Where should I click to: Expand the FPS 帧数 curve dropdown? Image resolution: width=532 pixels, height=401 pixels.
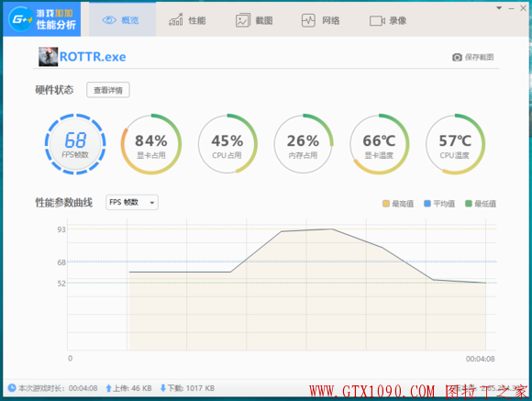point(132,203)
